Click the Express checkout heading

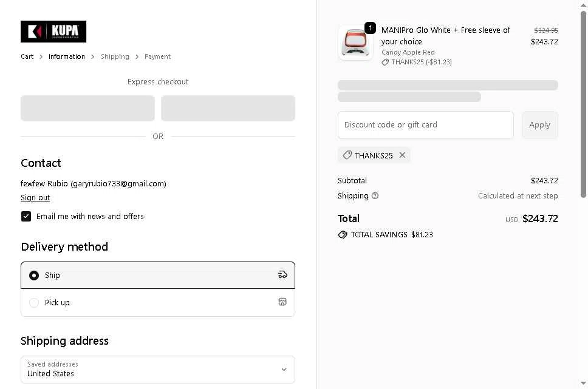[158, 82]
